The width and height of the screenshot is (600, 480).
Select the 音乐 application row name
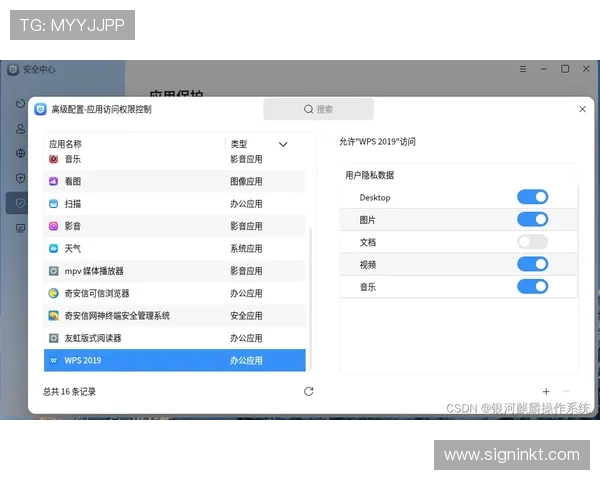click(73, 159)
